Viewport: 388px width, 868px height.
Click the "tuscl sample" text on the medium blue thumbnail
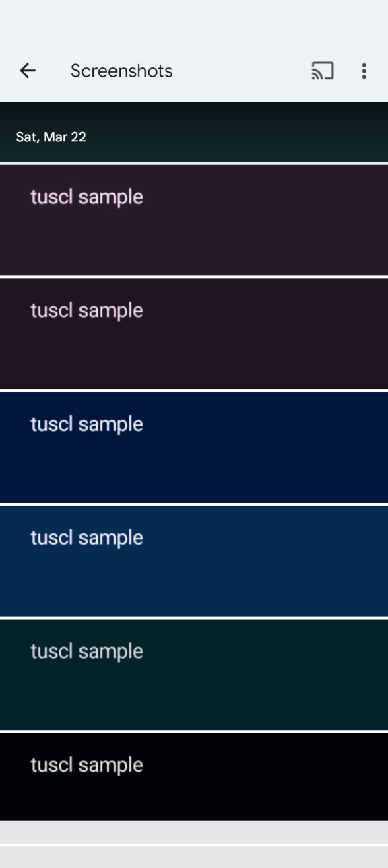coord(87,538)
